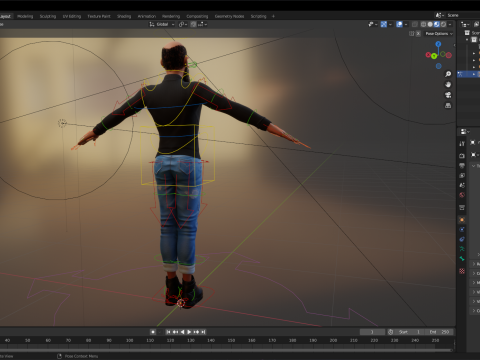The height and width of the screenshot is (360, 480).
Task: Open the Geometry Nodes workspace
Action: pyautogui.click(x=229, y=16)
